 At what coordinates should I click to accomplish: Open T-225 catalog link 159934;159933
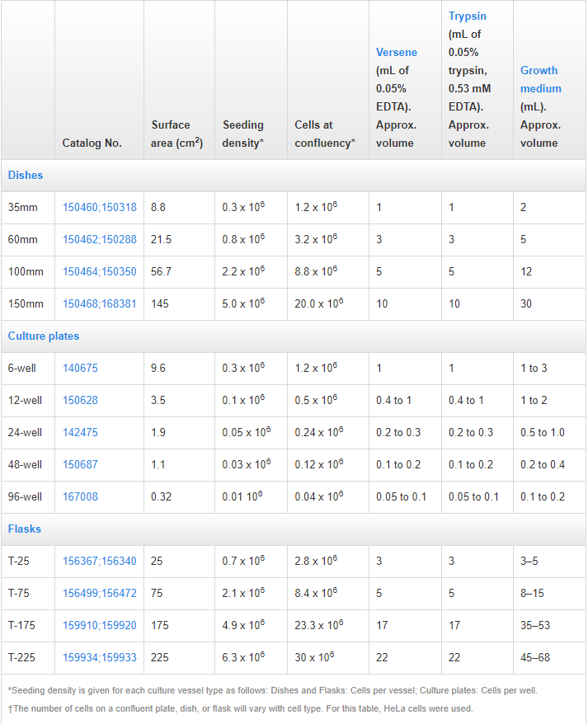[100, 657]
